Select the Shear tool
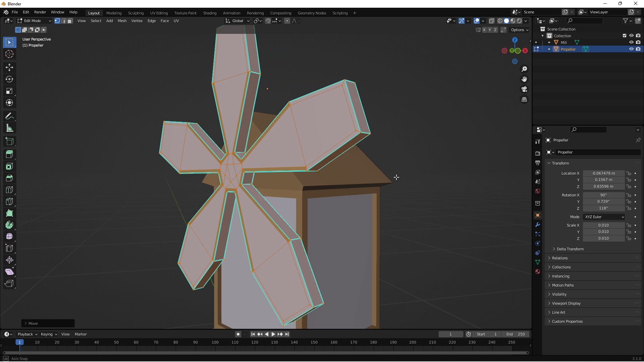The height and width of the screenshot is (362, 644). coord(9,272)
